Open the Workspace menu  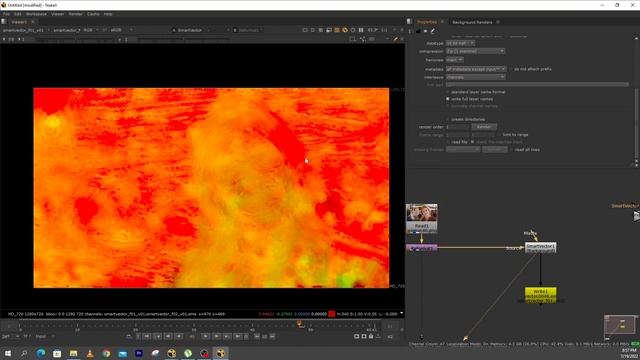pyautogui.click(x=36, y=14)
